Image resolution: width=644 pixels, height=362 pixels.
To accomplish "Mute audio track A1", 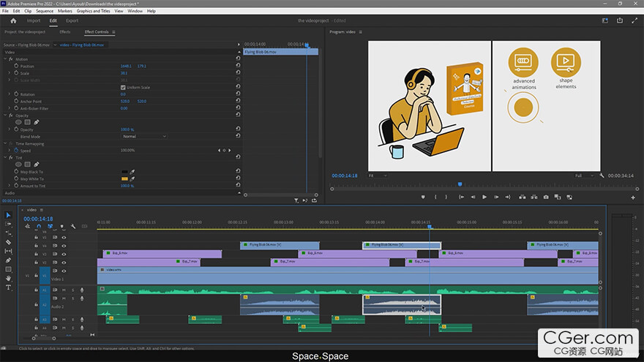I will 64,290.
